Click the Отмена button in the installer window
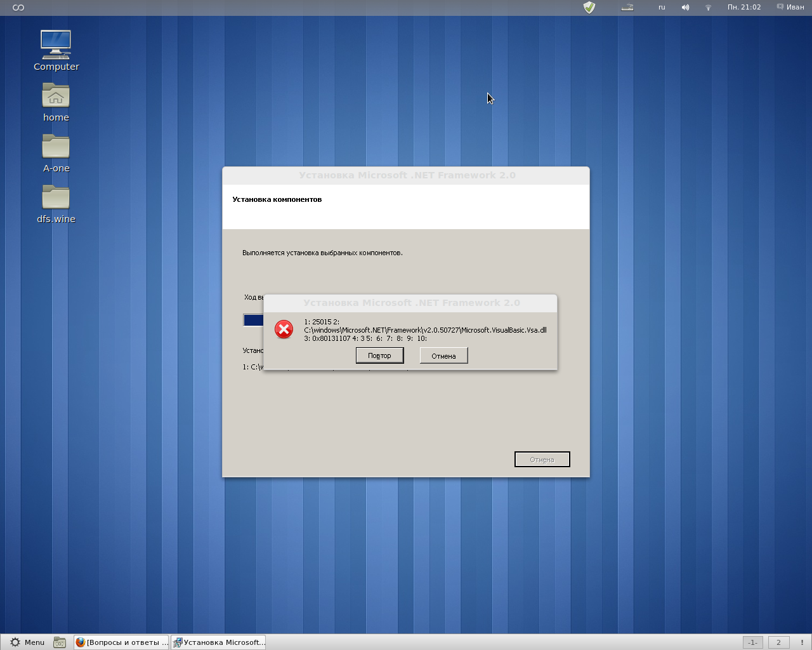Image resolution: width=812 pixels, height=650 pixels. pos(542,459)
